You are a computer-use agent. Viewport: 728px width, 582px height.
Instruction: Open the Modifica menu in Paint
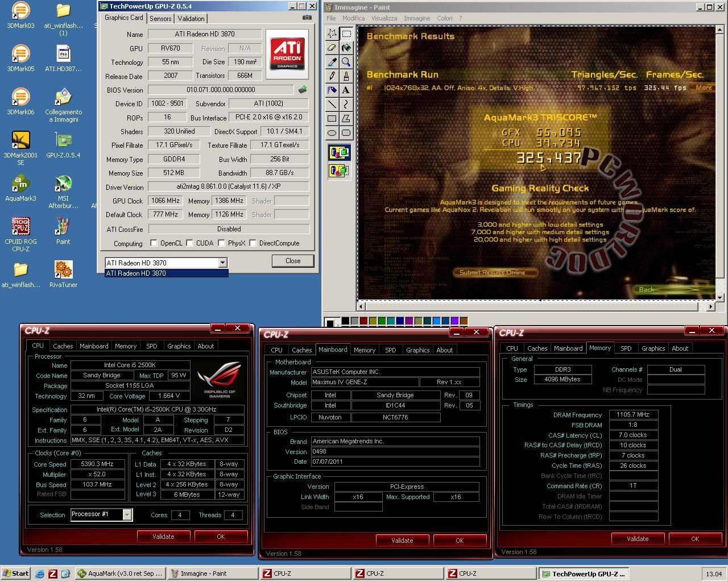click(x=353, y=18)
